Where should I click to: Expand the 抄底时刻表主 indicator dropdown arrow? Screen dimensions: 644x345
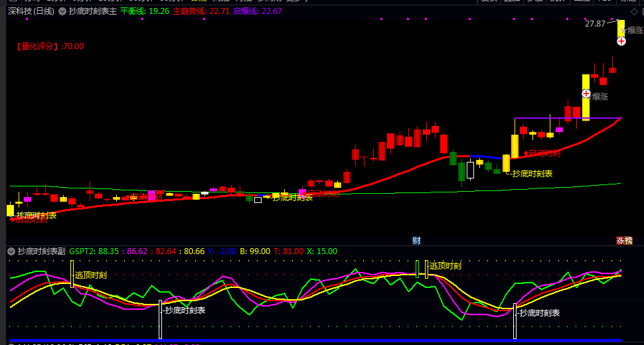(x=62, y=11)
